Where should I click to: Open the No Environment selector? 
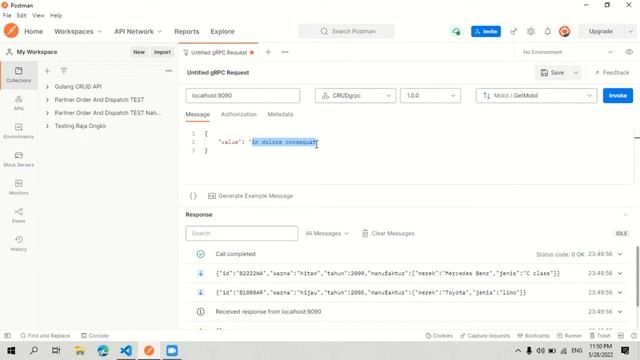[x=567, y=52]
